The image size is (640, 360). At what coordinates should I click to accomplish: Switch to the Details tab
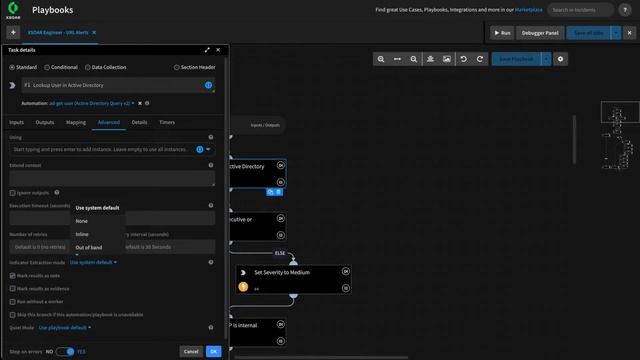139,122
